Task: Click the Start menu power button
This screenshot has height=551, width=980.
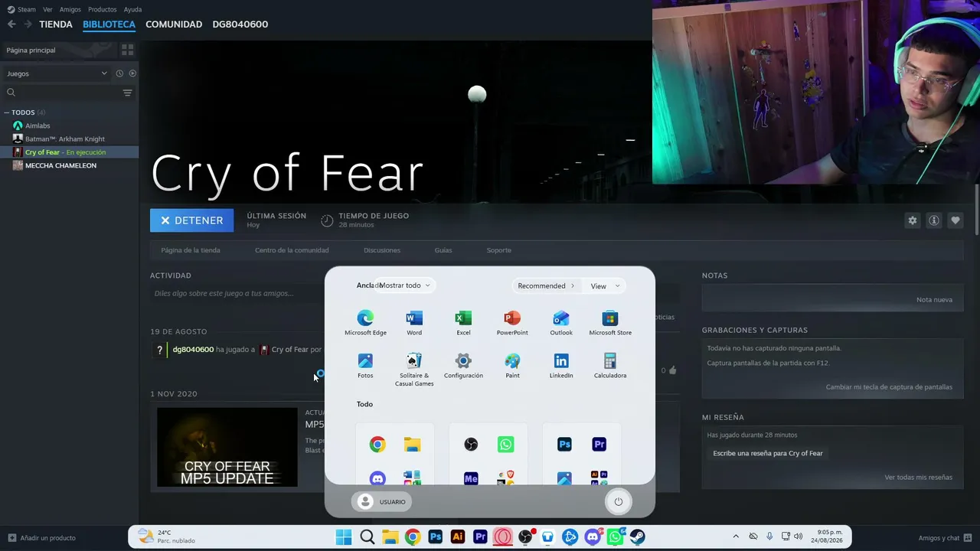Action: pyautogui.click(x=619, y=501)
